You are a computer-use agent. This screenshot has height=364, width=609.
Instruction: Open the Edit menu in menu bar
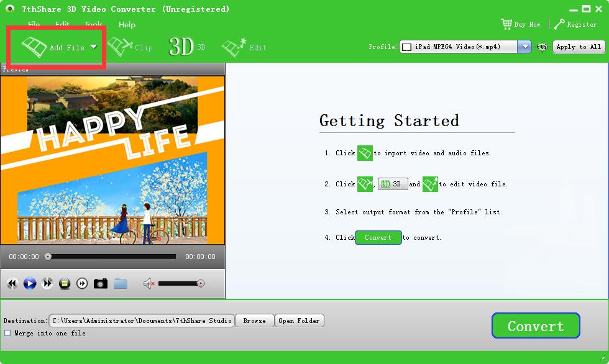coord(62,24)
